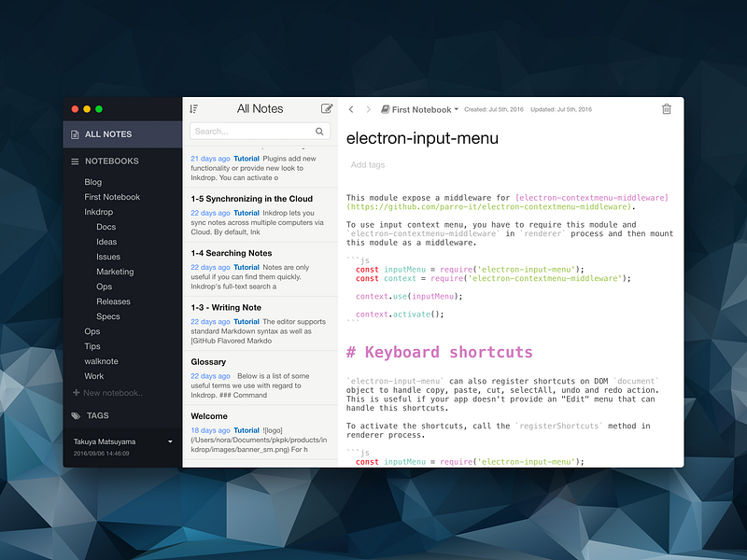
Task: Click Tutorial tag on Searching Notes item
Action: click(x=247, y=267)
